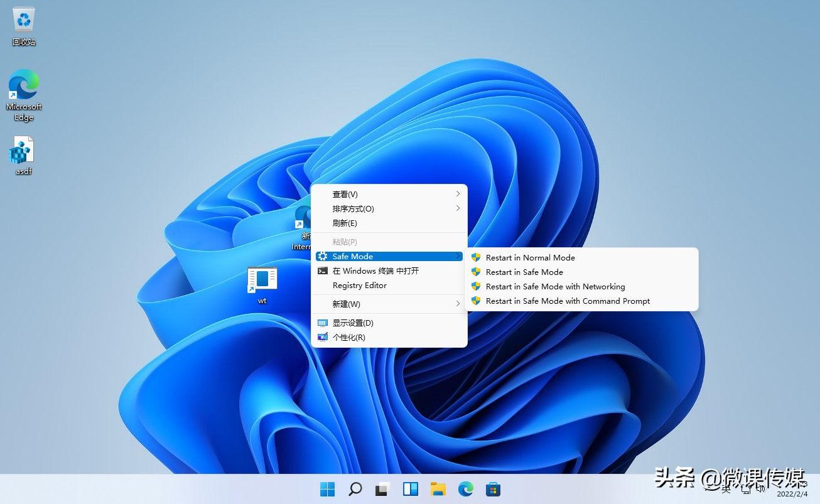Choose Registry Editor in the context menu
Image resolution: width=820 pixels, height=504 pixels.
389,286
